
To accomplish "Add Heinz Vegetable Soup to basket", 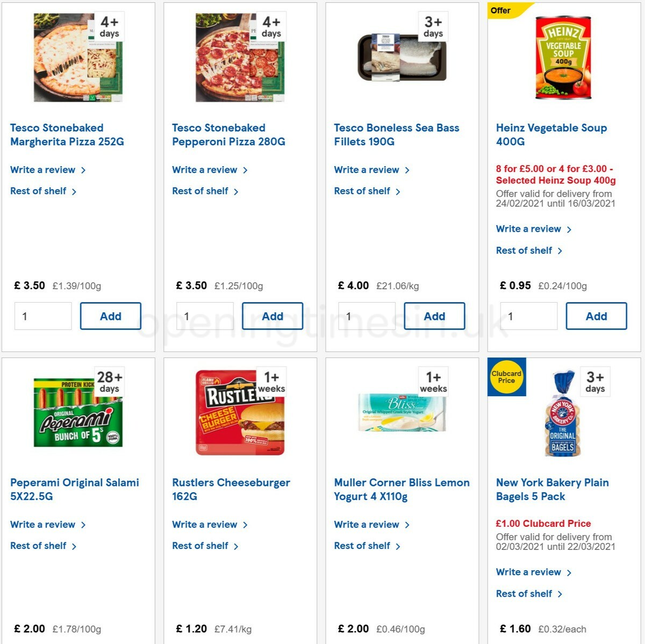I will pyautogui.click(x=597, y=316).
